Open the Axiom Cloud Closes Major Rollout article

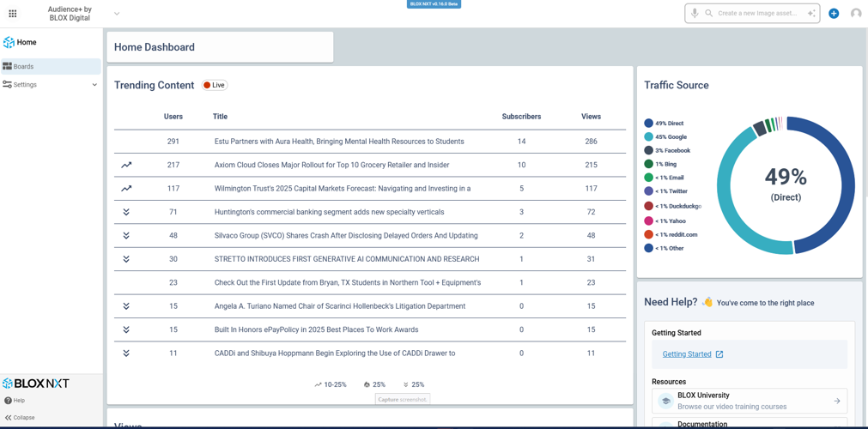click(331, 165)
